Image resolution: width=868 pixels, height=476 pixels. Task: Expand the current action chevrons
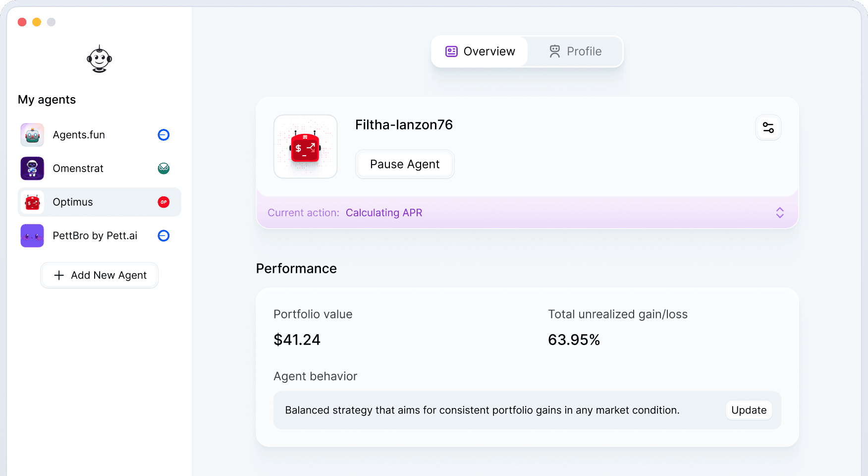779,213
